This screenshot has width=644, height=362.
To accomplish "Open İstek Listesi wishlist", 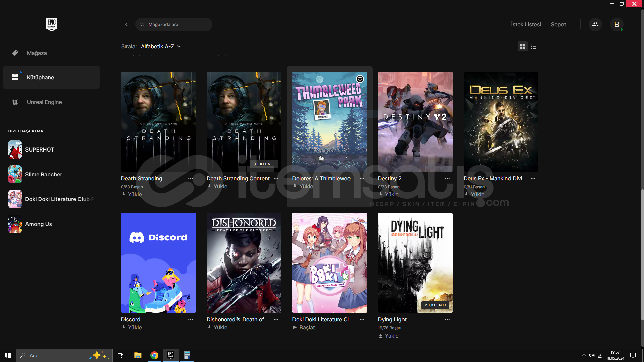I will [x=526, y=24].
